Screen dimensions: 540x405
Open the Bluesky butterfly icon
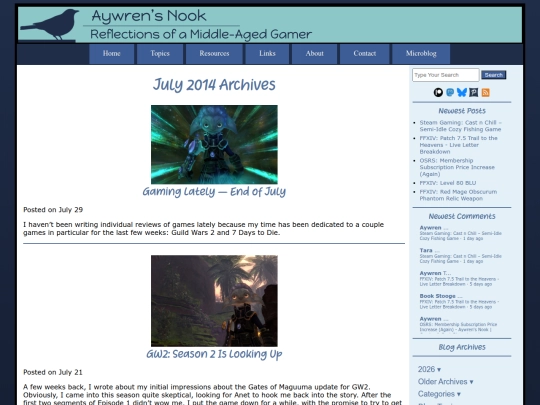pos(462,92)
